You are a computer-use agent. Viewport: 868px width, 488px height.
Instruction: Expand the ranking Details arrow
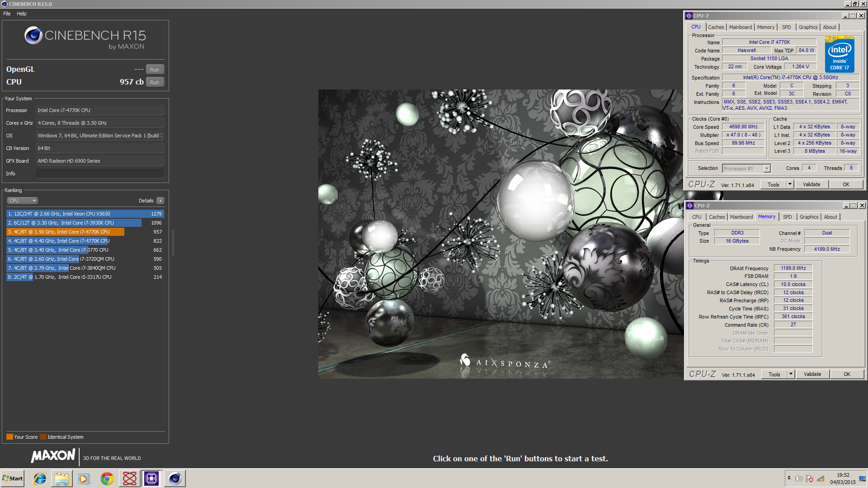click(x=160, y=201)
